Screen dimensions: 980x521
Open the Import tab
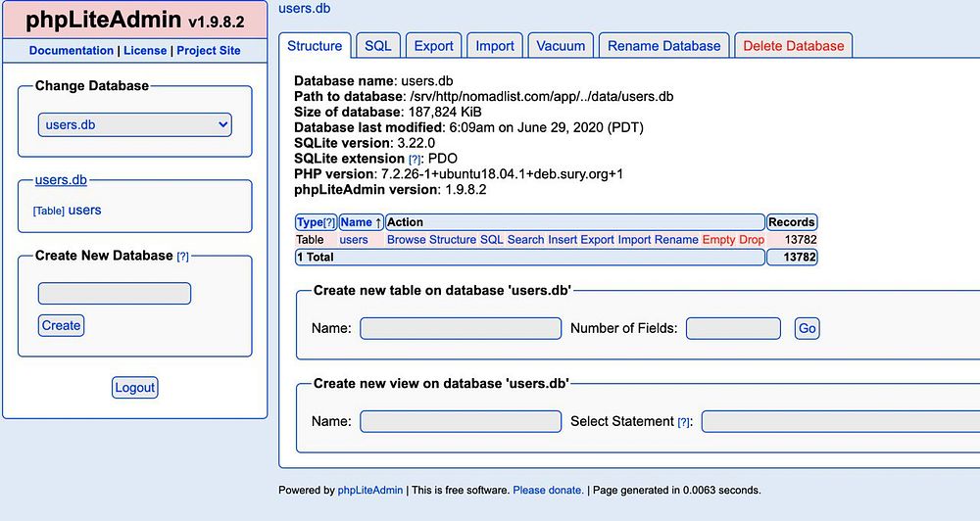click(x=494, y=46)
